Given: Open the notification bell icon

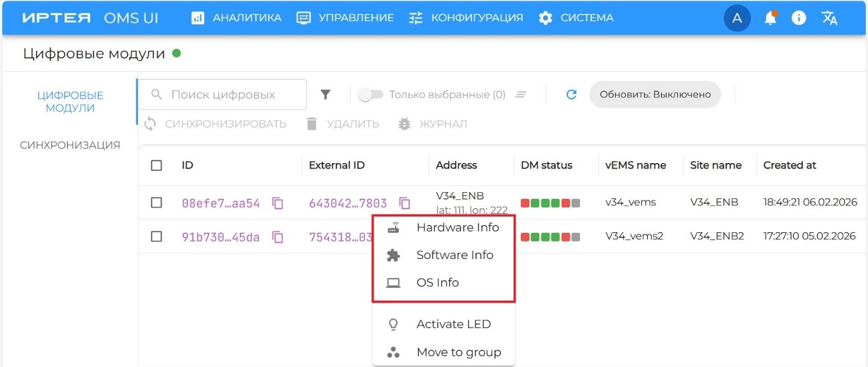Looking at the screenshot, I should (x=770, y=17).
